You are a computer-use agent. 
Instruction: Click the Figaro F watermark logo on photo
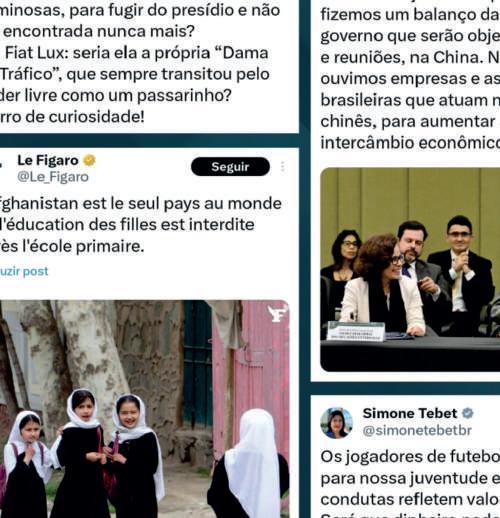(x=277, y=313)
